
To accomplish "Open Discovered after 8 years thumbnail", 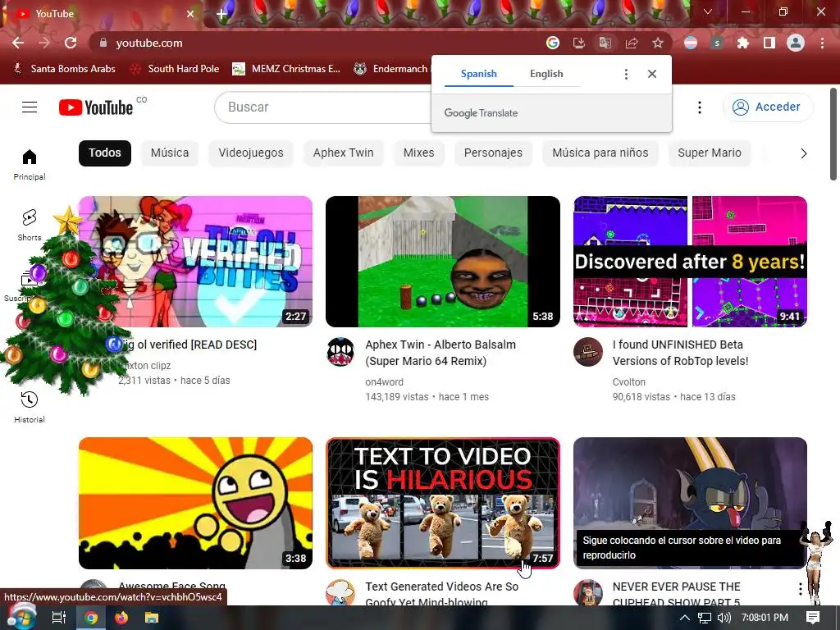I will point(690,262).
